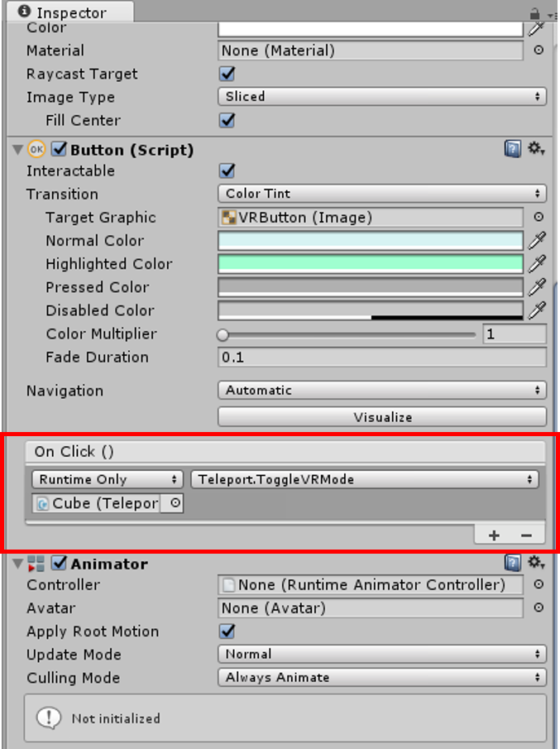Collapse the Button (Script) component foldout

pos(17,150)
